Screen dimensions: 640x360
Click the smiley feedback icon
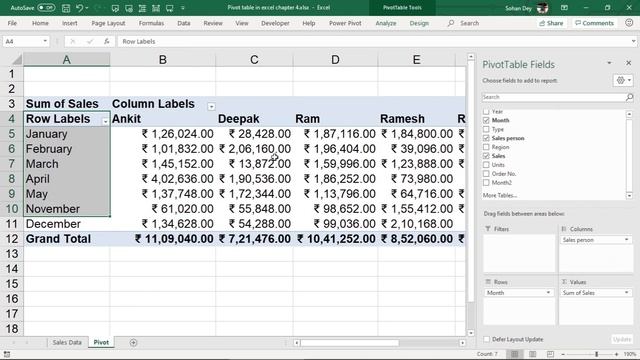pyautogui.click(x=629, y=23)
